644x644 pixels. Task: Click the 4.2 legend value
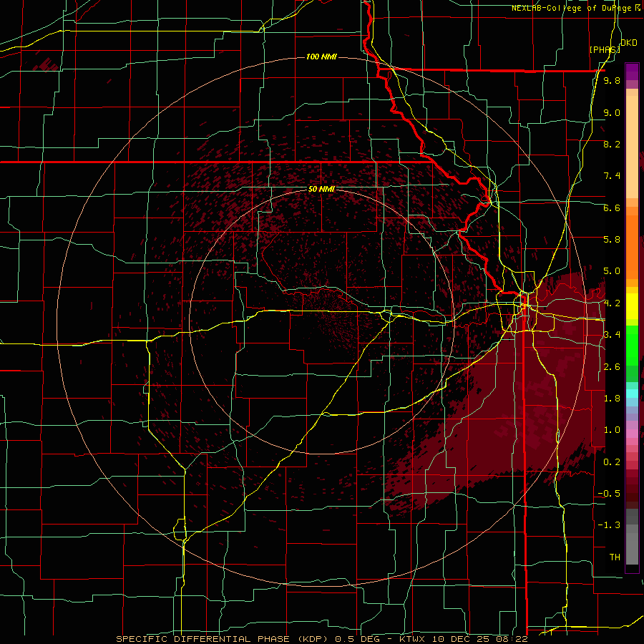pos(612,303)
